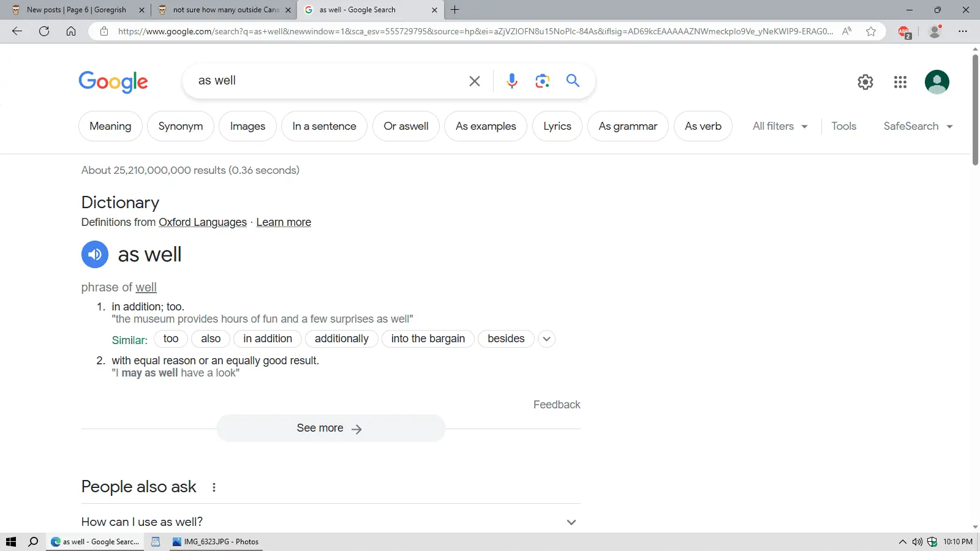980x551 pixels.
Task: Select the Synonym filter chip
Action: [181, 126]
